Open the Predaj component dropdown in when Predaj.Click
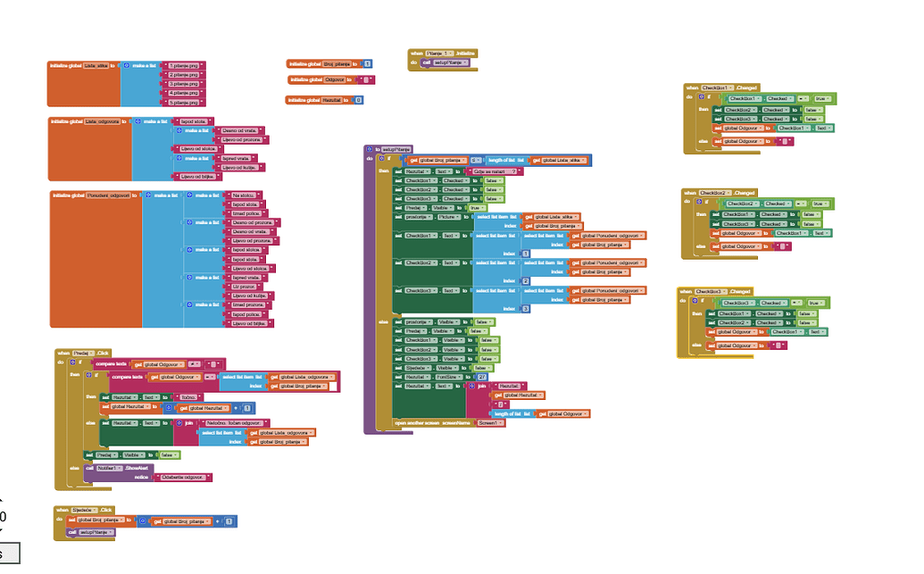 click(84, 353)
